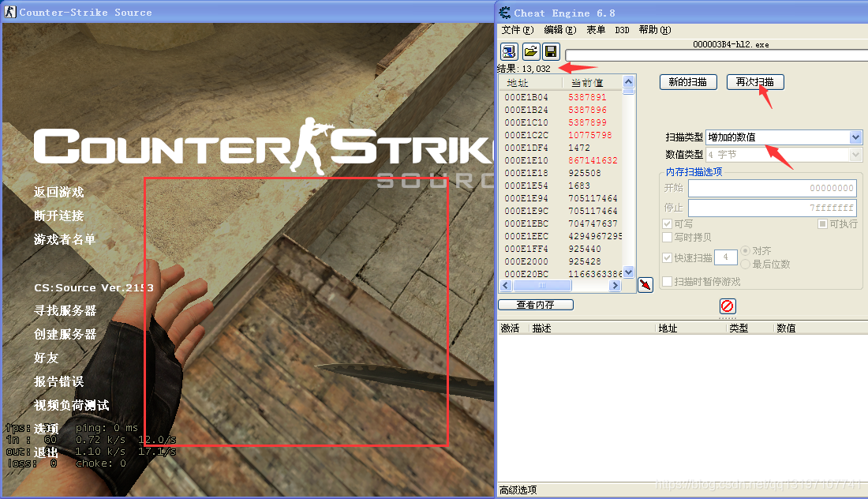Viewport: 868px width, 499px height.
Task: Enable 扫描时暂停游戏 pause game checkbox
Action: pyautogui.click(x=667, y=281)
